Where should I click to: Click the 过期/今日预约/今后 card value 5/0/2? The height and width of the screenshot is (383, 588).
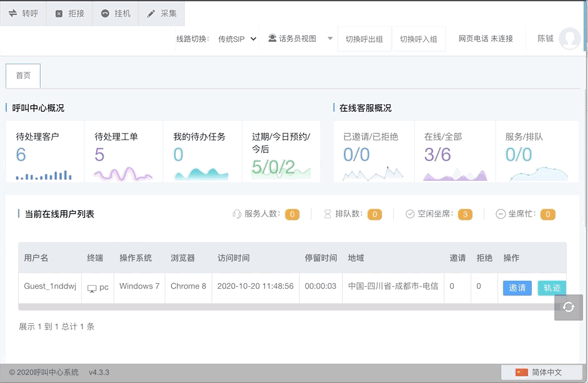[273, 167]
